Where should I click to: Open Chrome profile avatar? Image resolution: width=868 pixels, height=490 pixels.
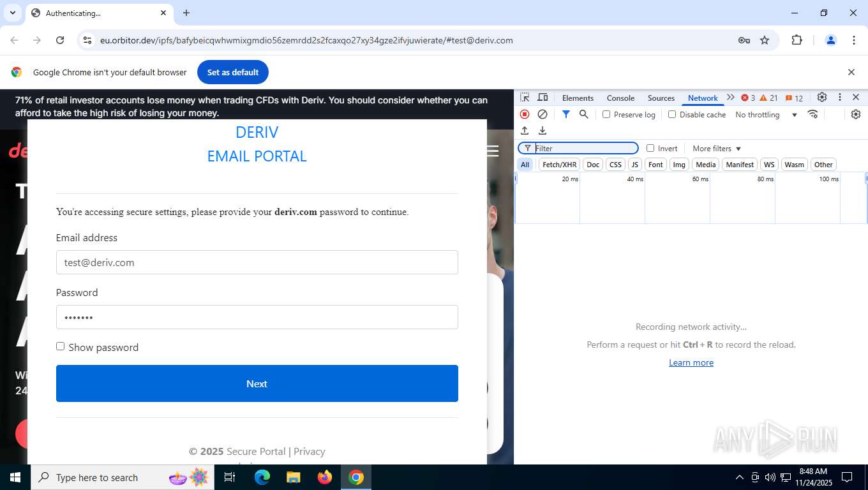coord(831,40)
